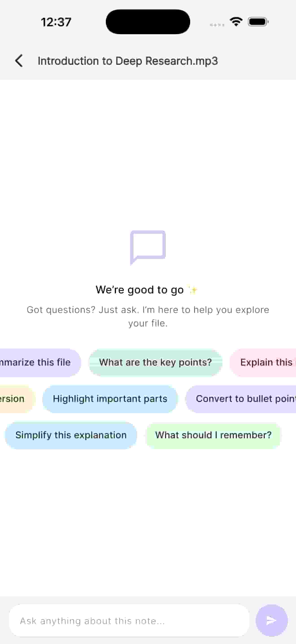
Task: Tap the battery indicator icon
Action: [258, 22]
